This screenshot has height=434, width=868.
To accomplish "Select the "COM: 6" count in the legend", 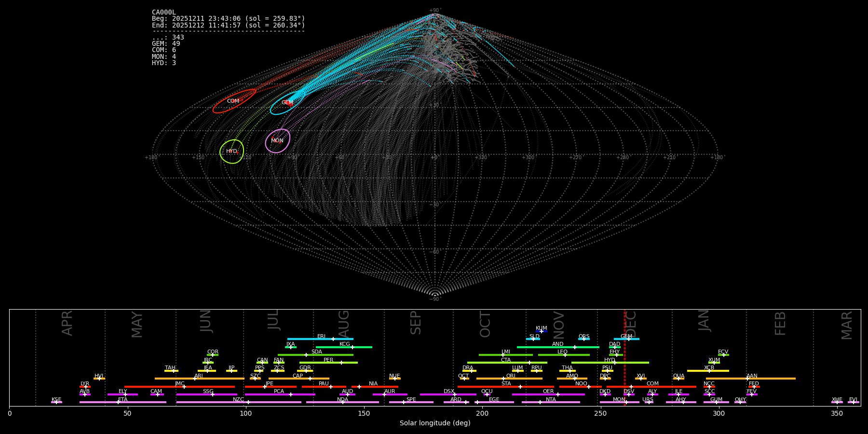I will (164, 50).
